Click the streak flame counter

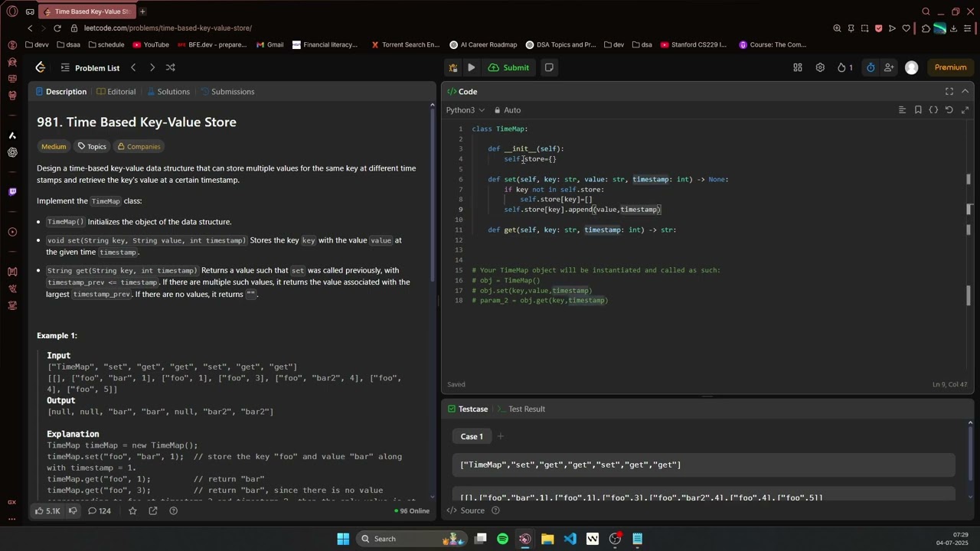(845, 67)
